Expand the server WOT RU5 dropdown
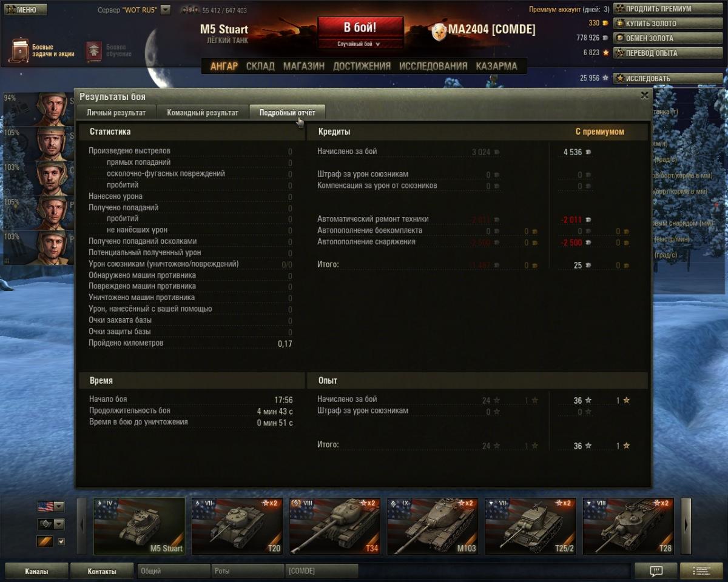Image resolution: width=728 pixels, height=582 pixels. [165, 10]
